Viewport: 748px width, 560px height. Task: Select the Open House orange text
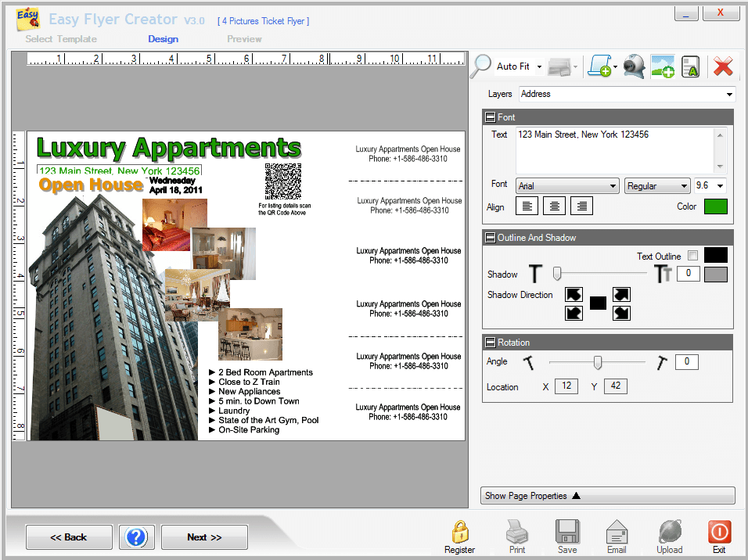pyautogui.click(x=91, y=185)
